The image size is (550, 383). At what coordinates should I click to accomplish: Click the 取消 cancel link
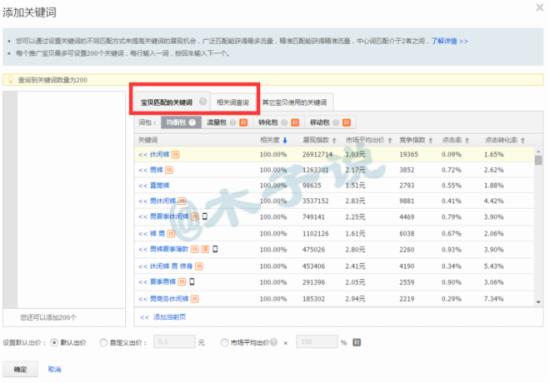click(54, 369)
